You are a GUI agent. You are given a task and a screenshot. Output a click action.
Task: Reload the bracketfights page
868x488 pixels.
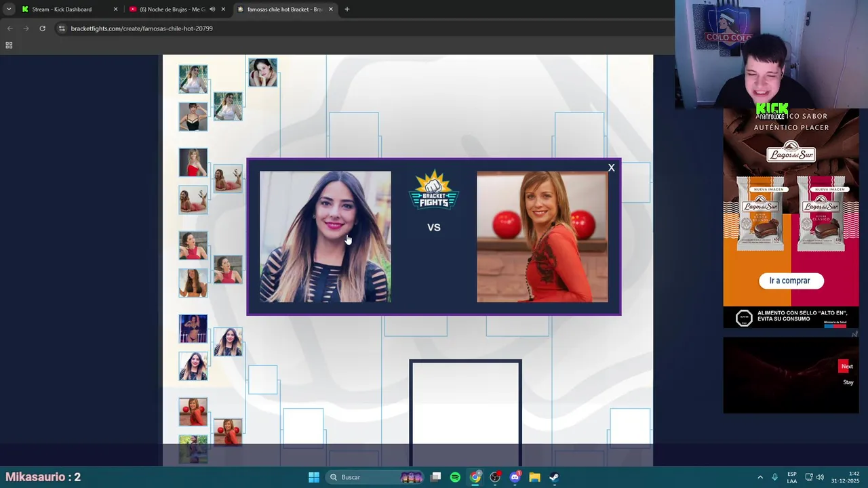coord(42,28)
